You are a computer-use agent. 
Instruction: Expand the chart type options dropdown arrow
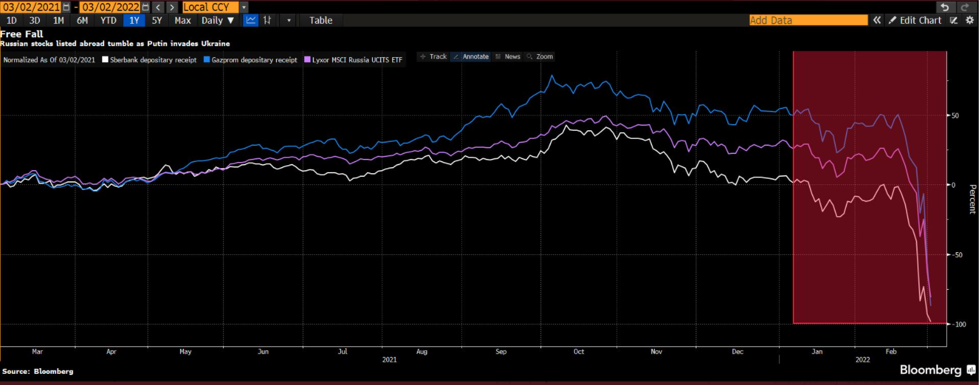[x=289, y=20]
